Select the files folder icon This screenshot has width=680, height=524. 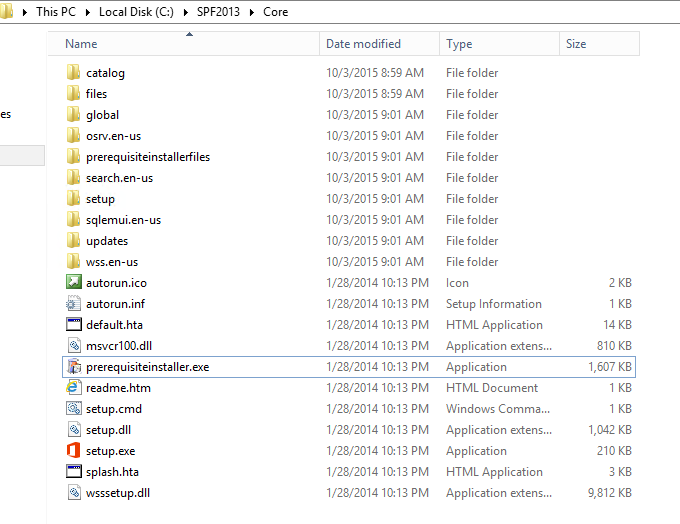[x=73, y=93]
